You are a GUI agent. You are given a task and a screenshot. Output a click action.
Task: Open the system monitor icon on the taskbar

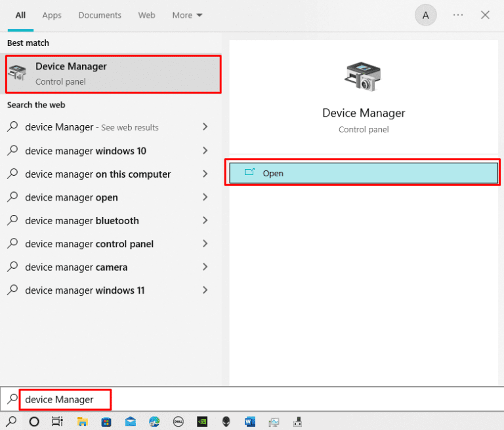[274, 421]
